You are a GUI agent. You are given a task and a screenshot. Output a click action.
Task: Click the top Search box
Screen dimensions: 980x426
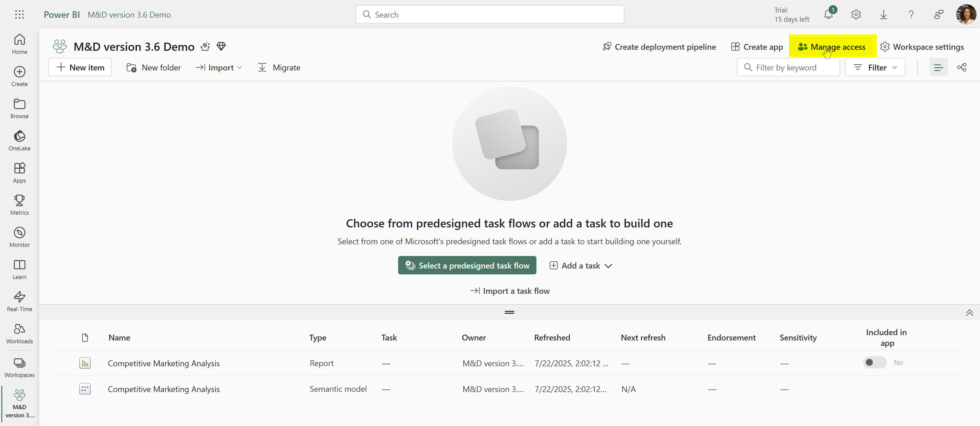click(490, 15)
